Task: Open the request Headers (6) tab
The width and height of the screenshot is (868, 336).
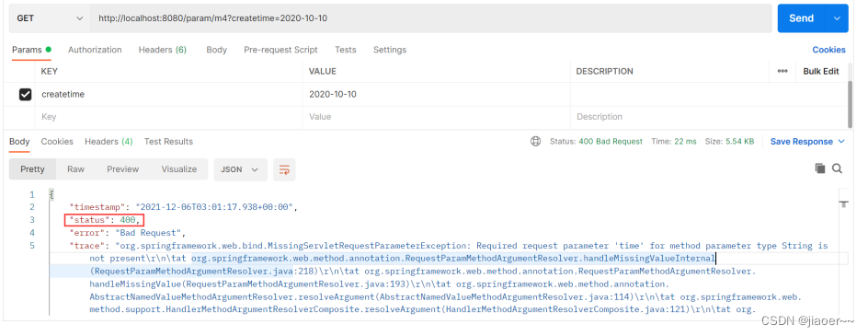Action: point(162,50)
